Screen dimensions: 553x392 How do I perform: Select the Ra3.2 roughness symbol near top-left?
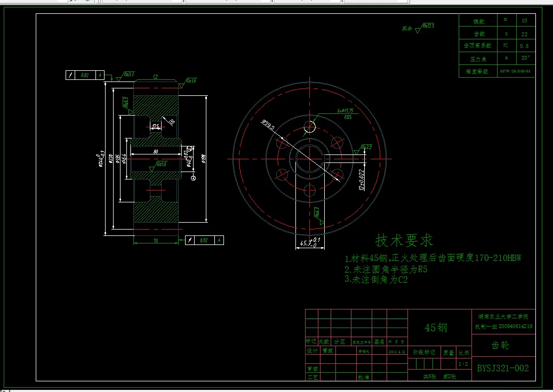(125, 77)
